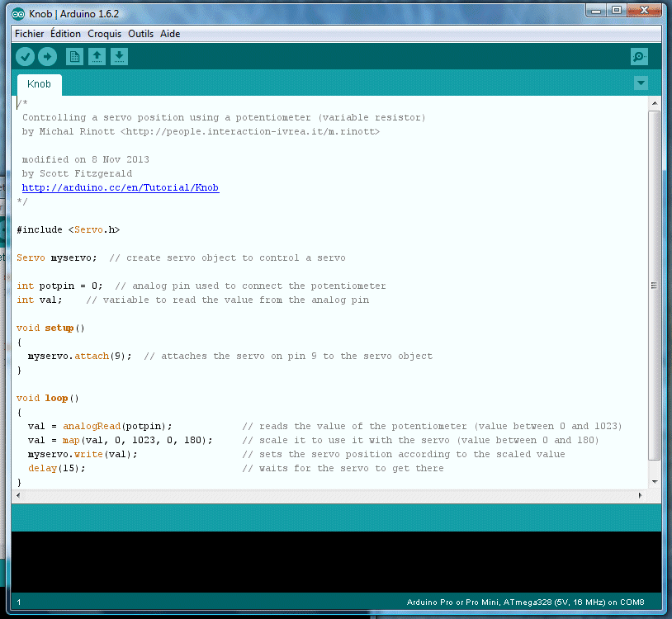Viewport: 672px width, 619px height.
Task: Open the Croquis menu
Action: (x=104, y=34)
